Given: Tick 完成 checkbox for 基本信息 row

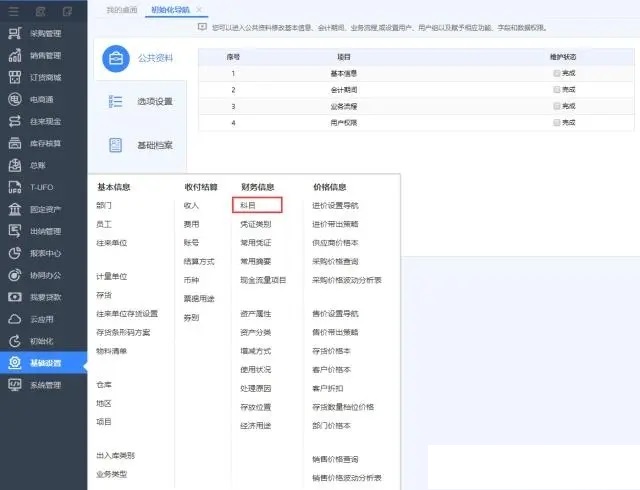Looking at the screenshot, I should [556, 73].
